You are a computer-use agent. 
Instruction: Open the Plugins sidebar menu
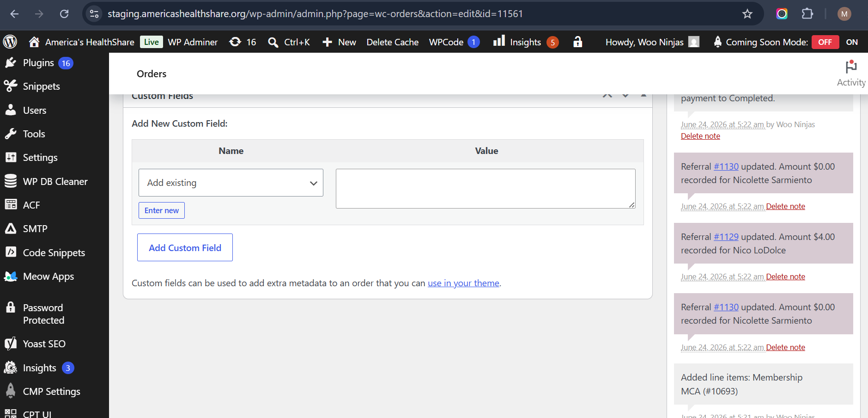point(39,63)
